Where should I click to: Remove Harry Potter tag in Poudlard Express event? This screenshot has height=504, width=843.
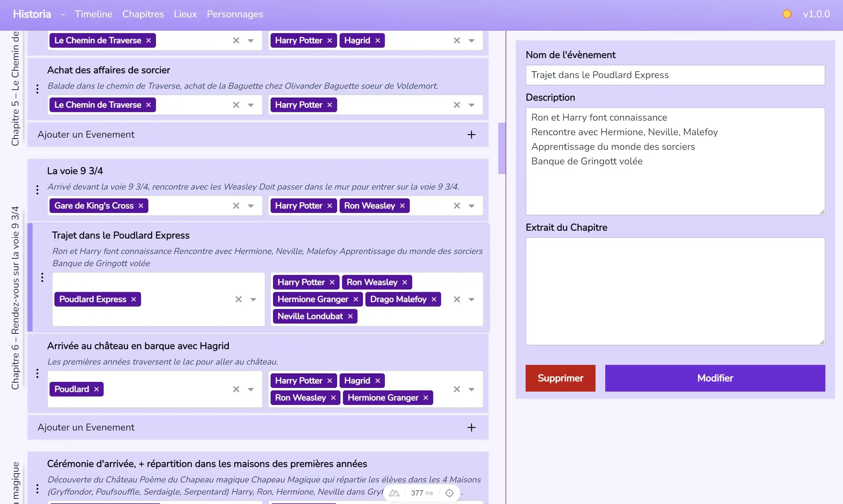click(332, 282)
